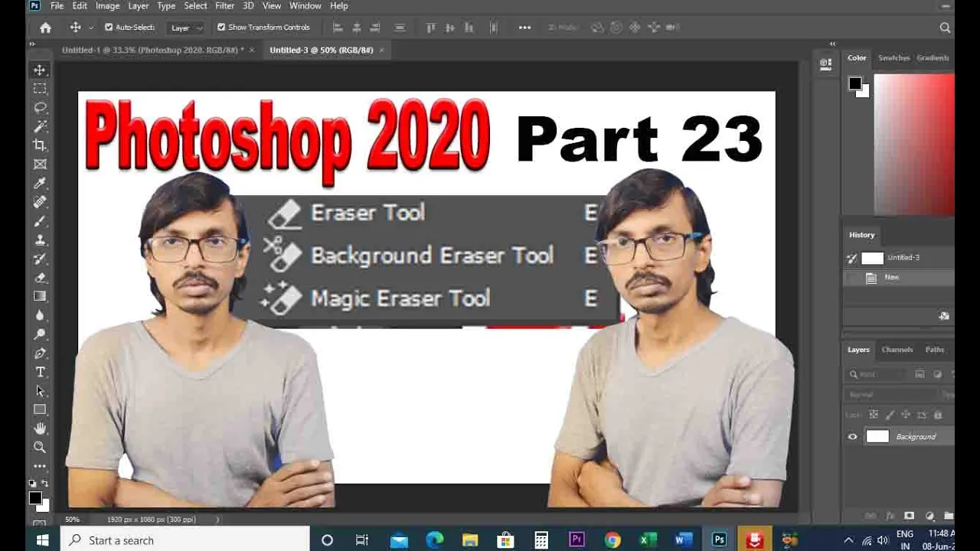The image size is (980, 551).
Task: Open Photoshop from the taskbar
Action: pyautogui.click(x=719, y=540)
